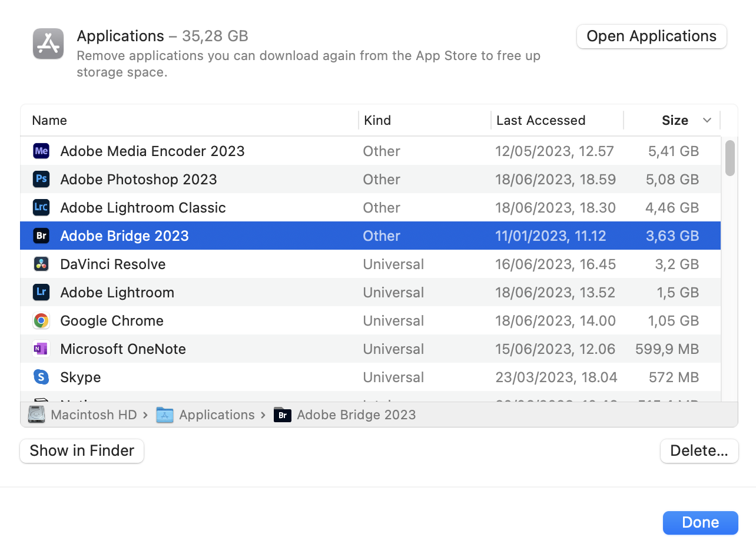Sort by the Size column header

pyautogui.click(x=675, y=121)
